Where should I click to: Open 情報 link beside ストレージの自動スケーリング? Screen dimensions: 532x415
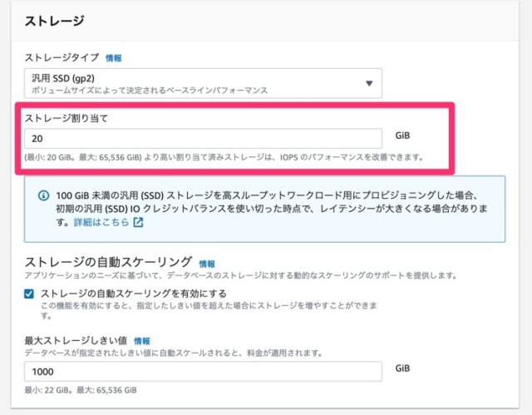pyautogui.click(x=207, y=264)
